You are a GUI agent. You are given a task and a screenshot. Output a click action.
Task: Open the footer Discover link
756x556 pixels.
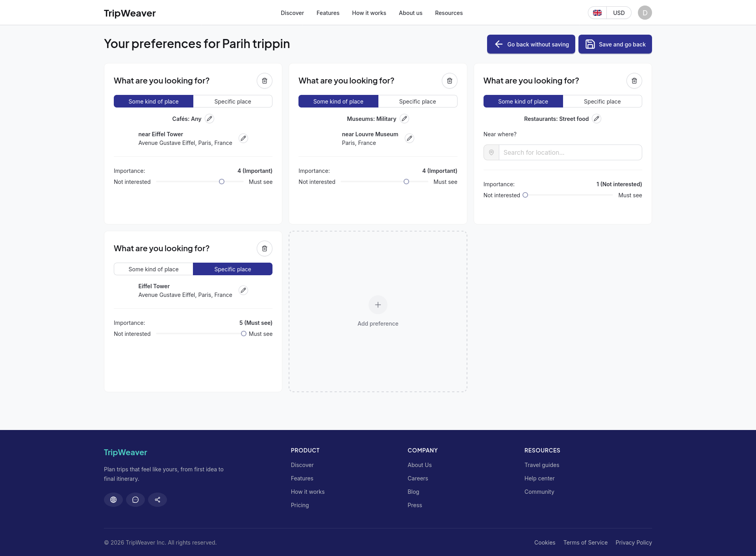point(302,465)
